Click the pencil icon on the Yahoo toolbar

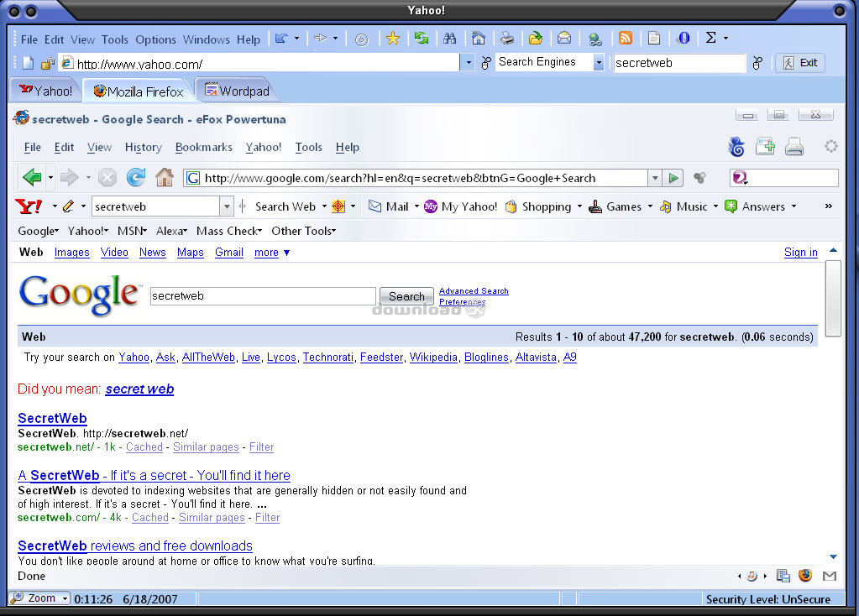tap(69, 206)
